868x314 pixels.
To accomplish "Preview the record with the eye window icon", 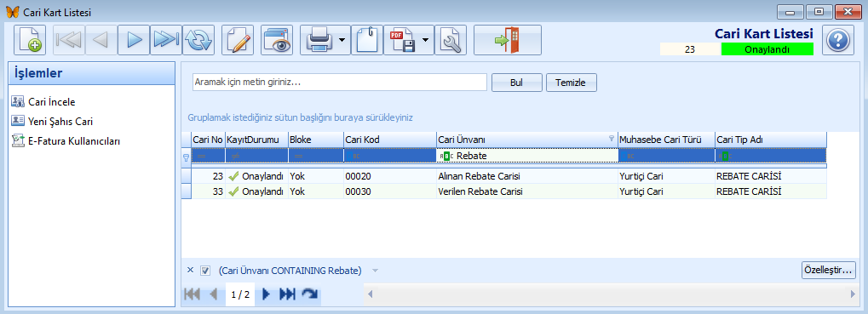I will 277,40.
